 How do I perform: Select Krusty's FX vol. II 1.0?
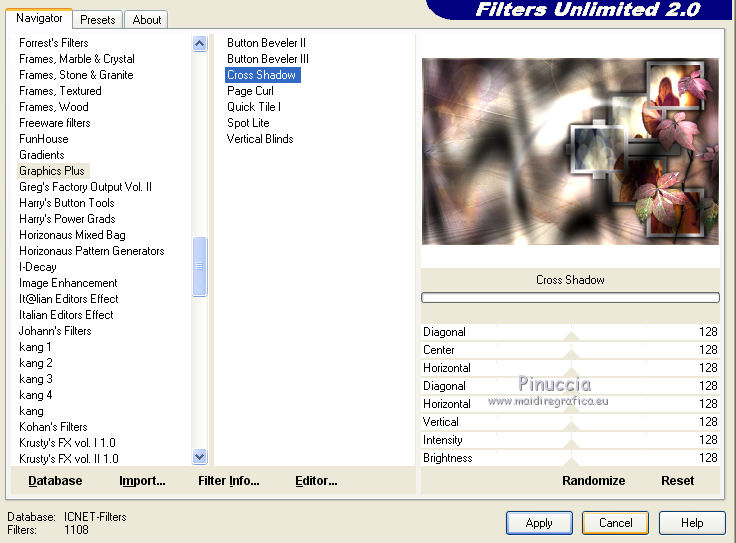coord(69,459)
